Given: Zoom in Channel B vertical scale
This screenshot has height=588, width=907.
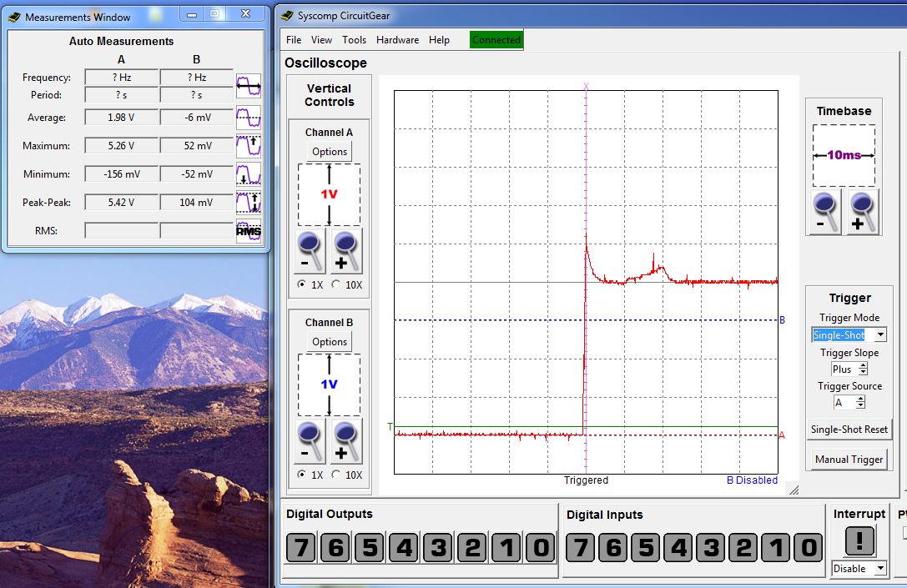Looking at the screenshot, I should [x=347, y=443].
